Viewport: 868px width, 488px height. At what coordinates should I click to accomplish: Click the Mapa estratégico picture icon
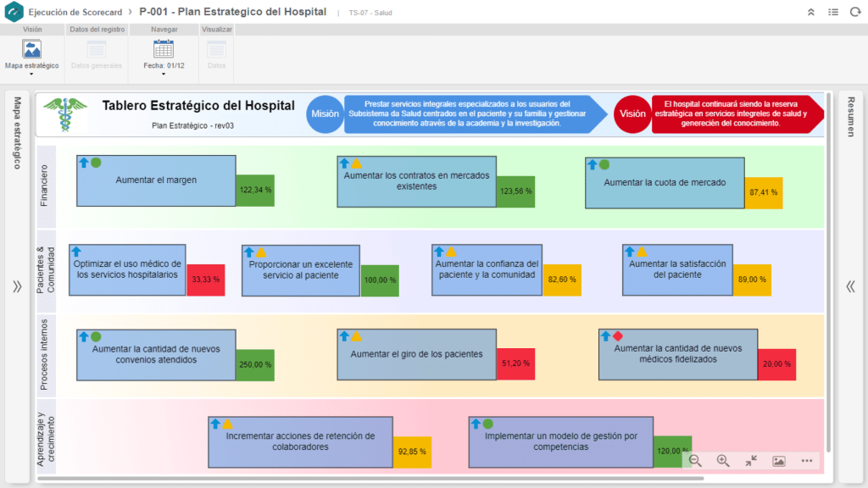pos(31,49)
